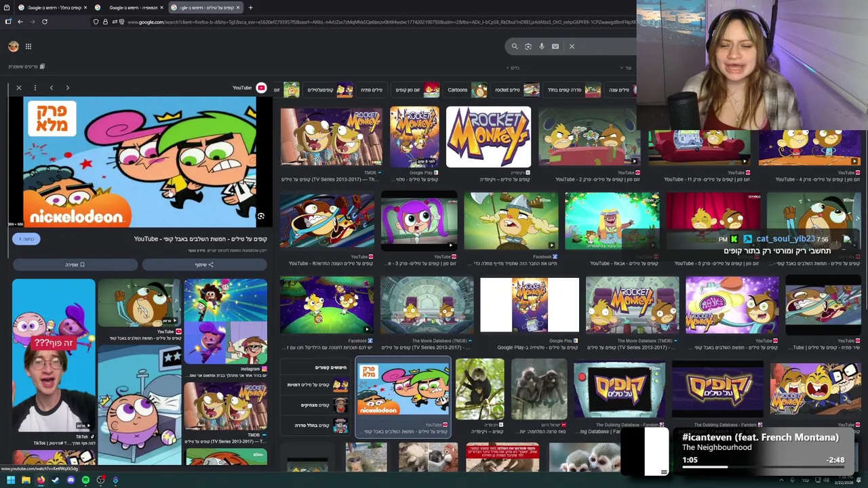Open saved items (פריטים ששמרת) link
Screen dimensions: 868x488
[x=26, y=66]
